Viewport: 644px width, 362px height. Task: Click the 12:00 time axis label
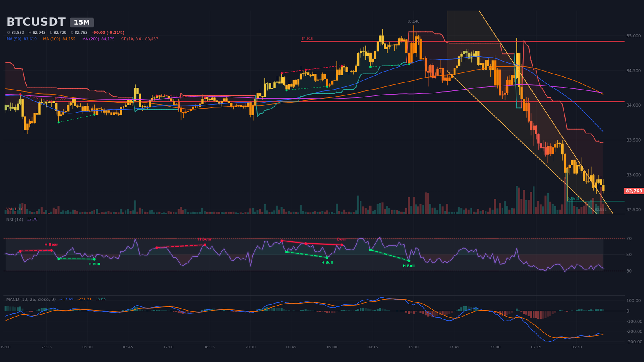click(x=169, y=347)
